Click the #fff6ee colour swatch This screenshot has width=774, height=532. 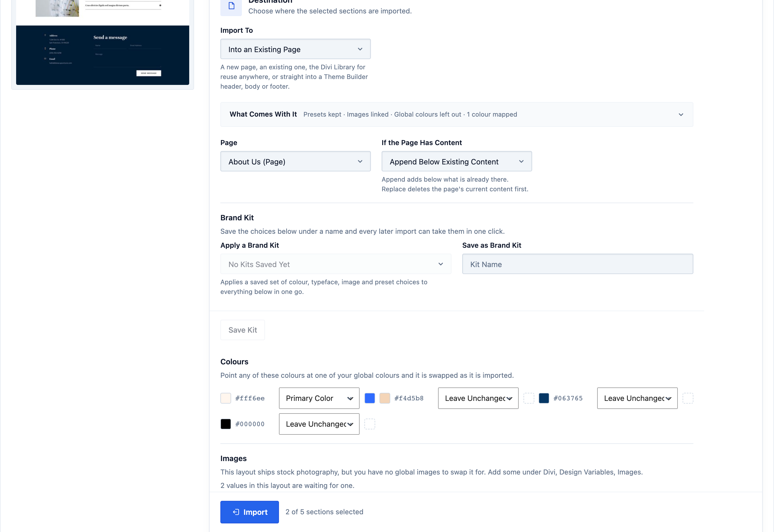[x=226, y=398]
